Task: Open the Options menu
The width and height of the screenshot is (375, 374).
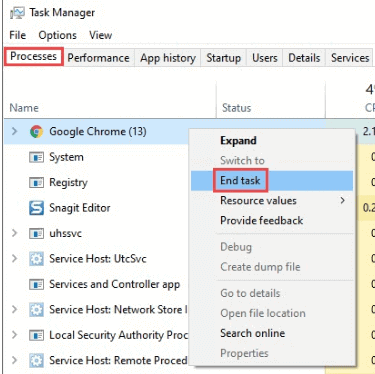Action: coord(58,35)
